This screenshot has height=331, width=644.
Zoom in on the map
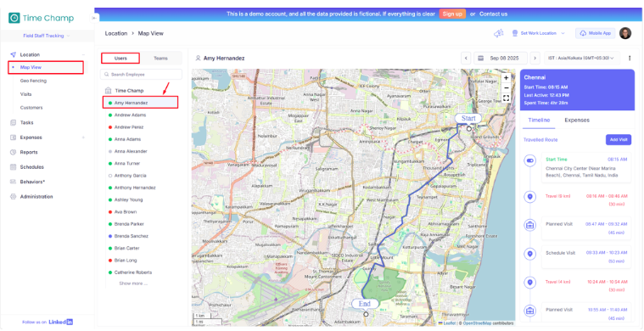[506, 78]
